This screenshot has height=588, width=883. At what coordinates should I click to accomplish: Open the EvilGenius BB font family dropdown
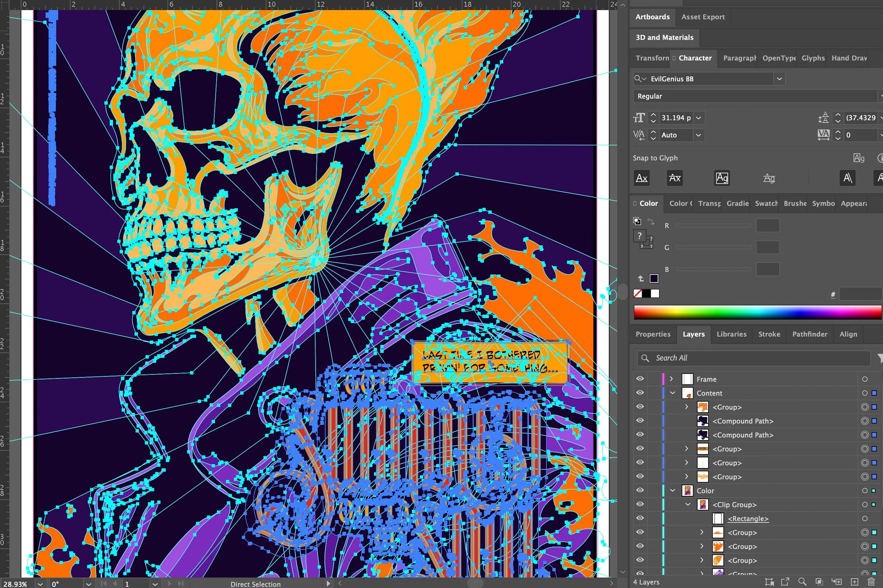click(779, 79)
